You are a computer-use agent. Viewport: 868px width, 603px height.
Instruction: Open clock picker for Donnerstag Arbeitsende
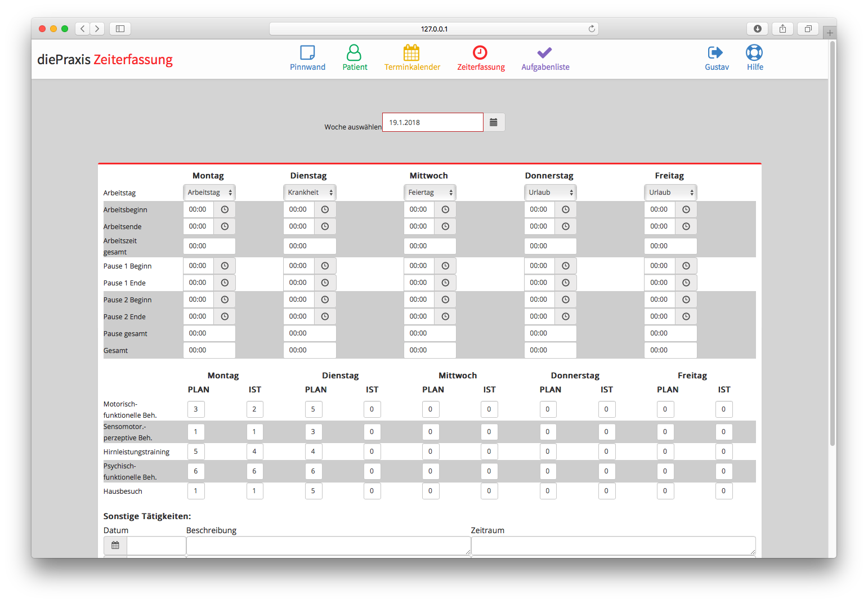point(566,226)
